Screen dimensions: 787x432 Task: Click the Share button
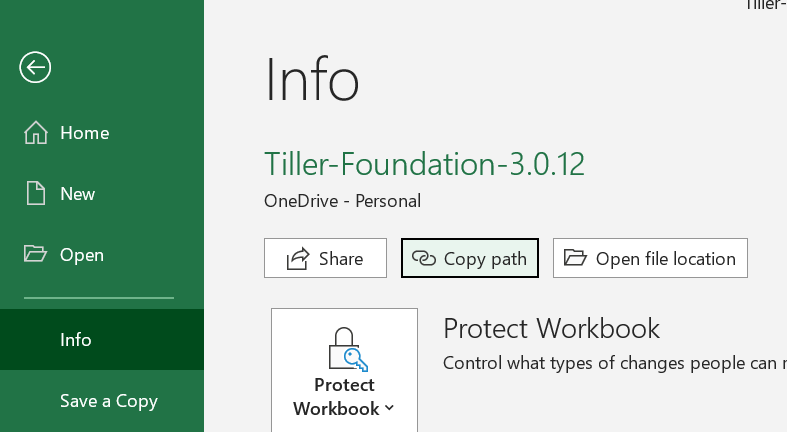coord(325,258)
